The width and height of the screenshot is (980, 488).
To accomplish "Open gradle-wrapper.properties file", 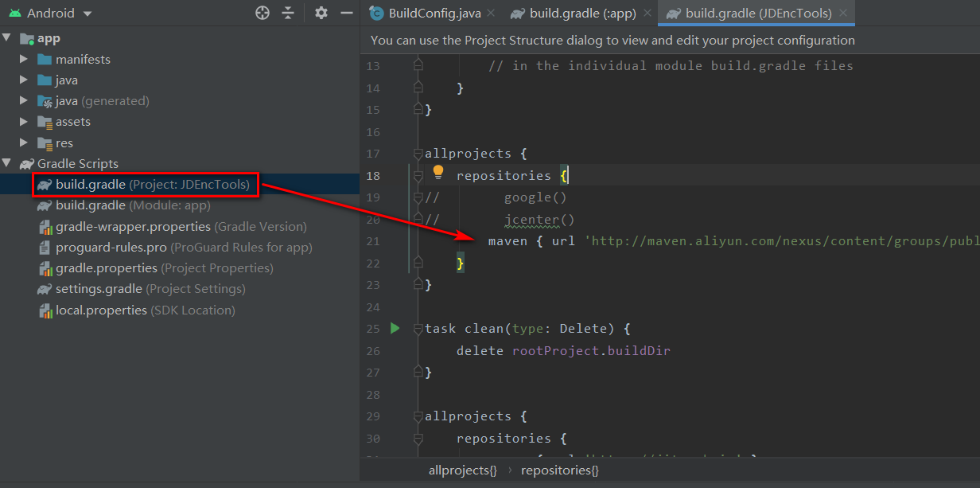I will (x=132, y=227).
